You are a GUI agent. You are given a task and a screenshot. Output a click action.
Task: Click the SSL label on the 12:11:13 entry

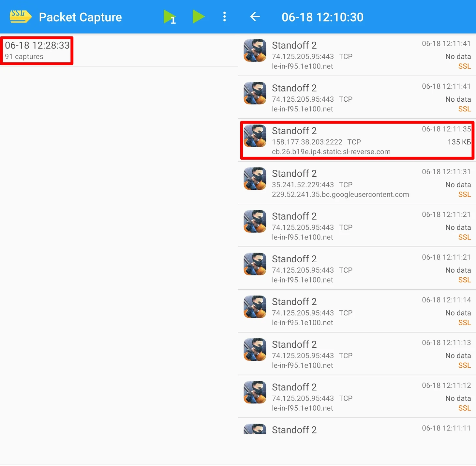click(x=465, y=366)
